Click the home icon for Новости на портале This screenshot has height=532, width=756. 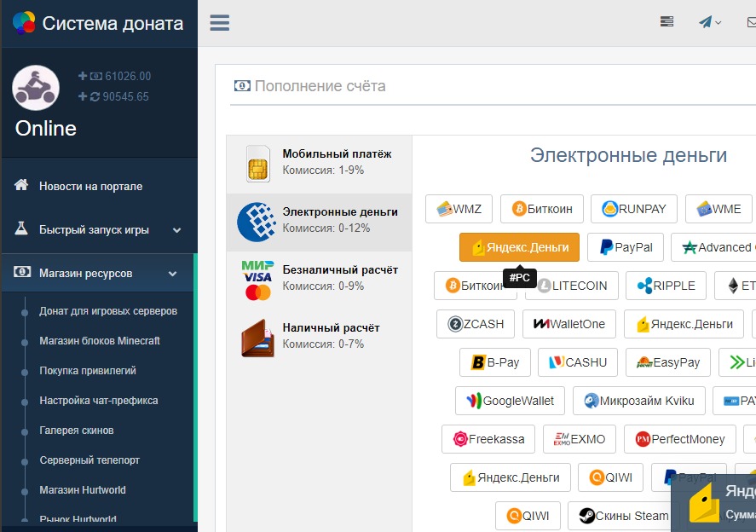tap(22, 186)
